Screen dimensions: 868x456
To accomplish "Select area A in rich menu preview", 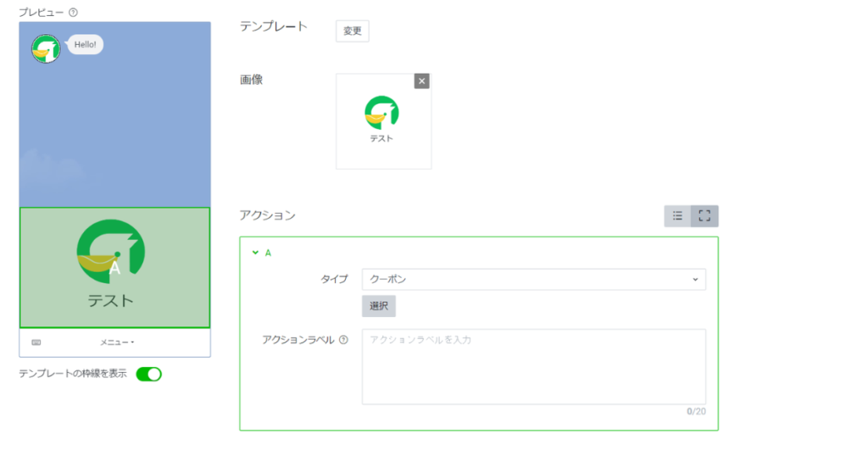I will (x=115, y=268).
